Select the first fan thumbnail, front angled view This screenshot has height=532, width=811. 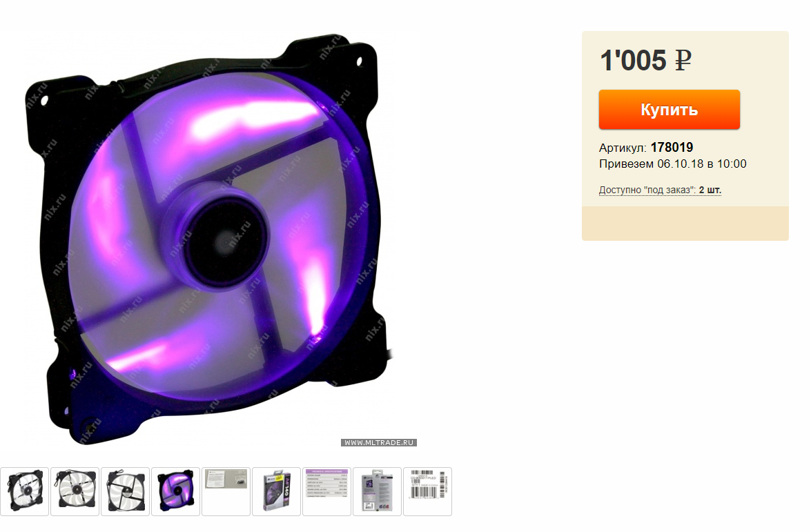tap(24, 491)
